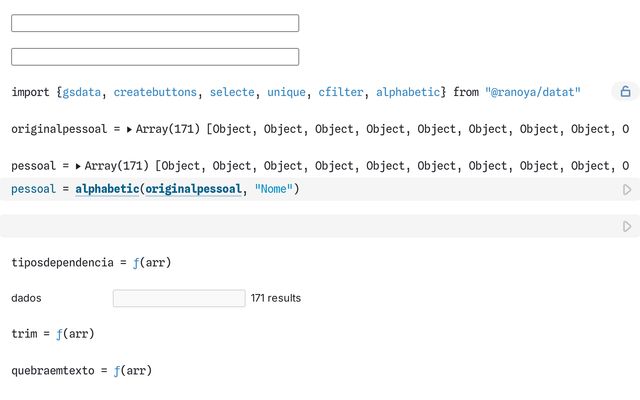Click the second empty text input
The width and height of the screenshot is (640, 400).
click(155, 57)
